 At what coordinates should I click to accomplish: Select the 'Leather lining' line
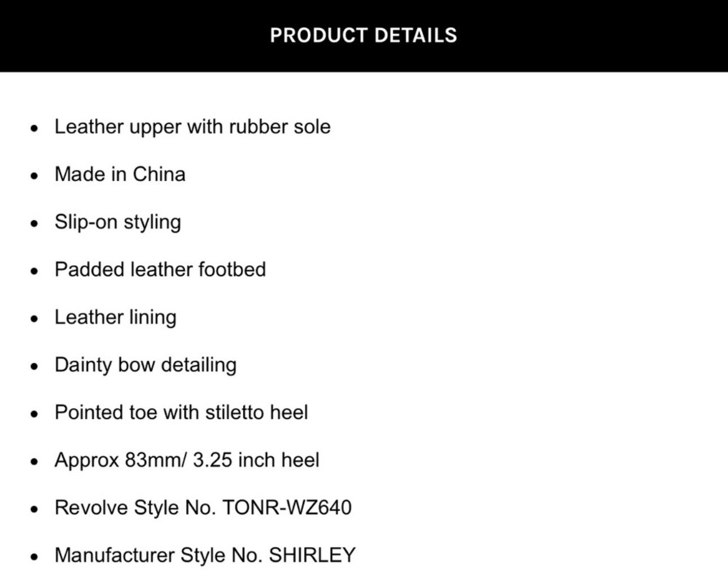coord(115,317)
